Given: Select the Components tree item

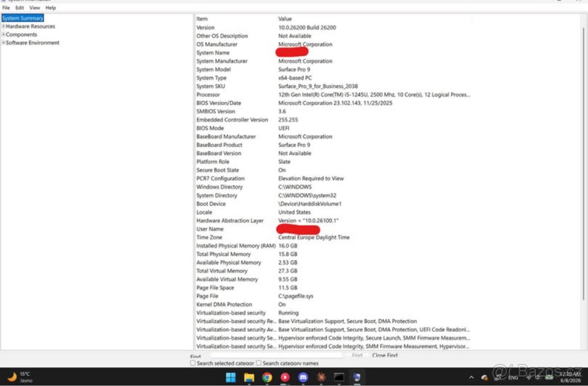Looking at the screenshot, I should point(22,35).
